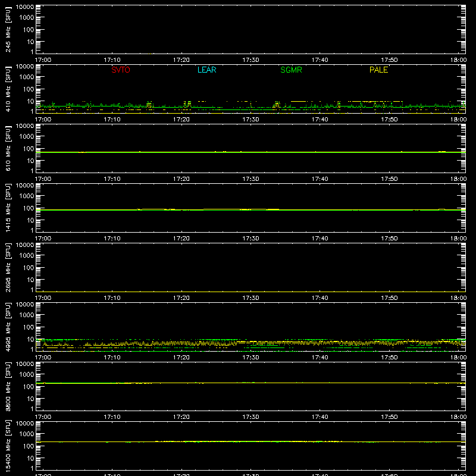Click the 10000 tick on the 2695 MHz axis
This screenshot has width=476, height=476.
pos(25,245)
